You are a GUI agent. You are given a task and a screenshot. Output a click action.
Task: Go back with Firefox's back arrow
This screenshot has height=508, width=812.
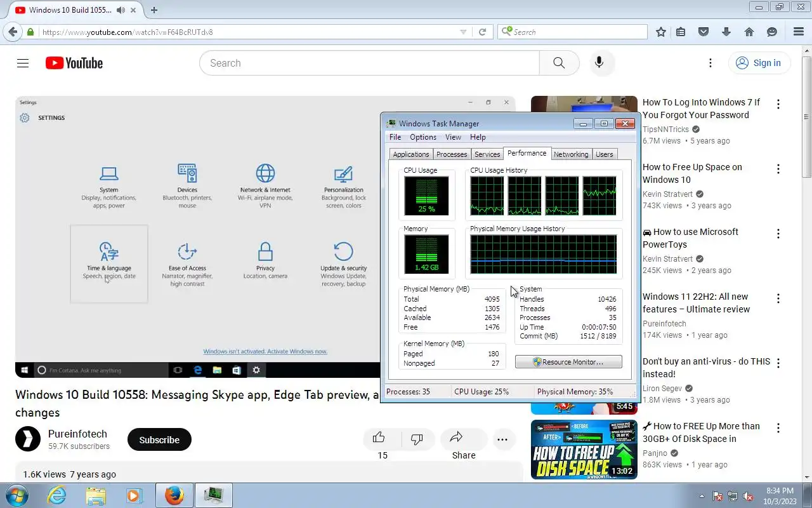[13, 32]
